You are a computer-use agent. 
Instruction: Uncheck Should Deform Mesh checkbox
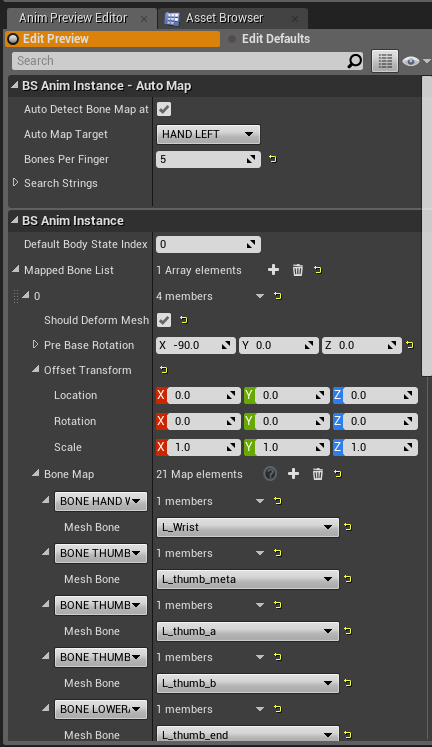164,320
